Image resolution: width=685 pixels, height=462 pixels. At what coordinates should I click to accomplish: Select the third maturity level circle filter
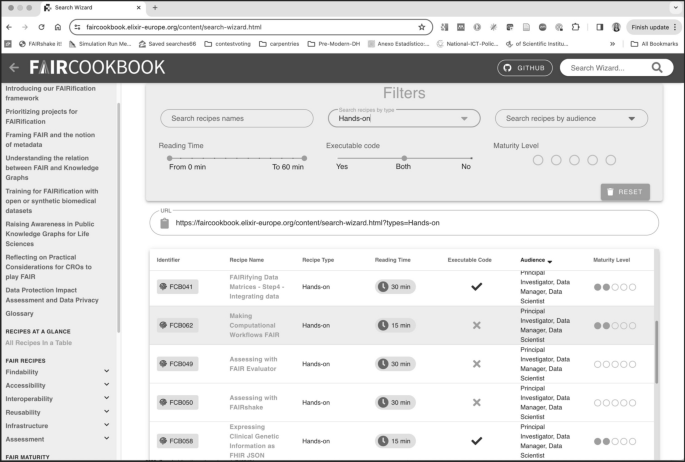tap(573, 160)
